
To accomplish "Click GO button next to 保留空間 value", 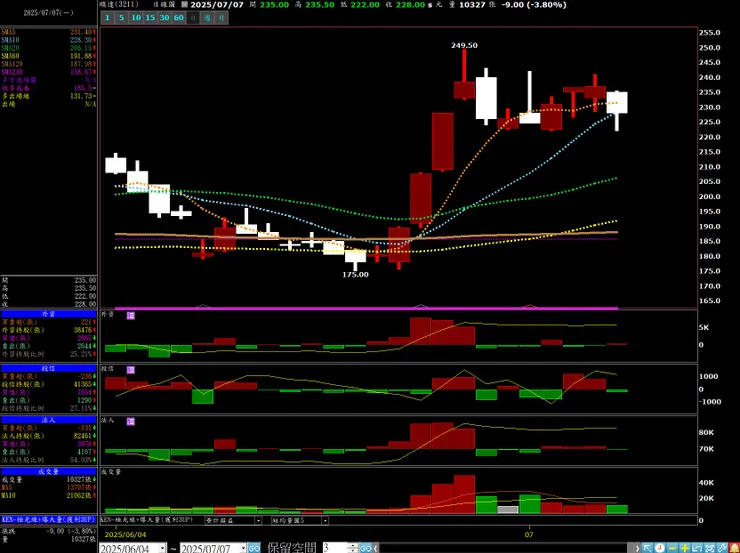I will pos(365,548).
